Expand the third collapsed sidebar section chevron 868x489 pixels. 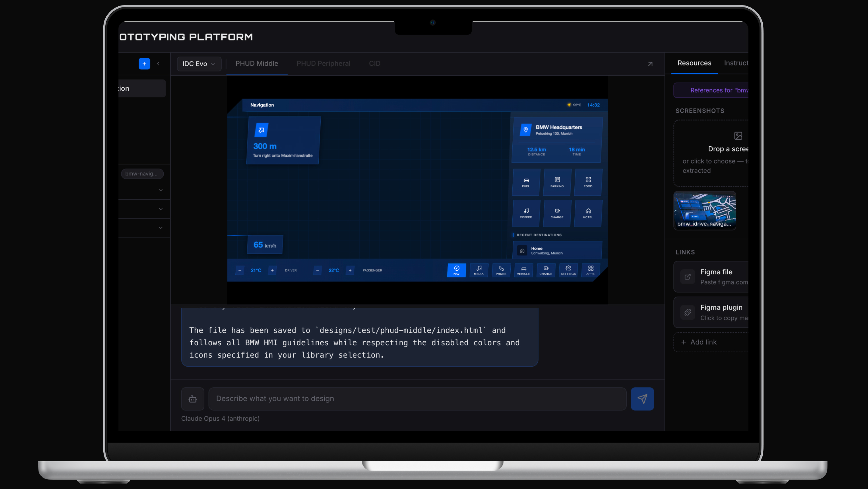coord(161,228)
